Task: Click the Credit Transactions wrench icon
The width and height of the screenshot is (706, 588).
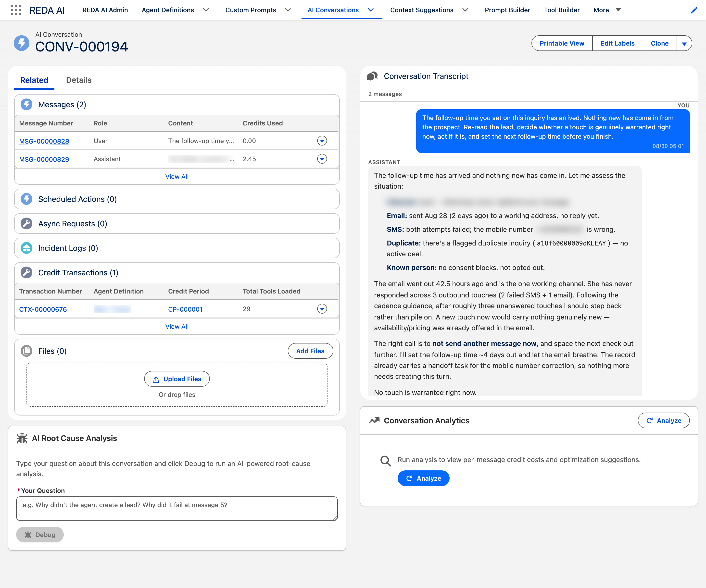Action: (x=26, y=272)
